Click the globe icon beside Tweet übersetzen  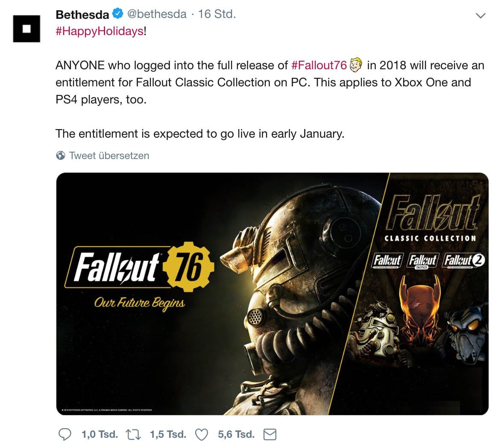coord(61,155)
